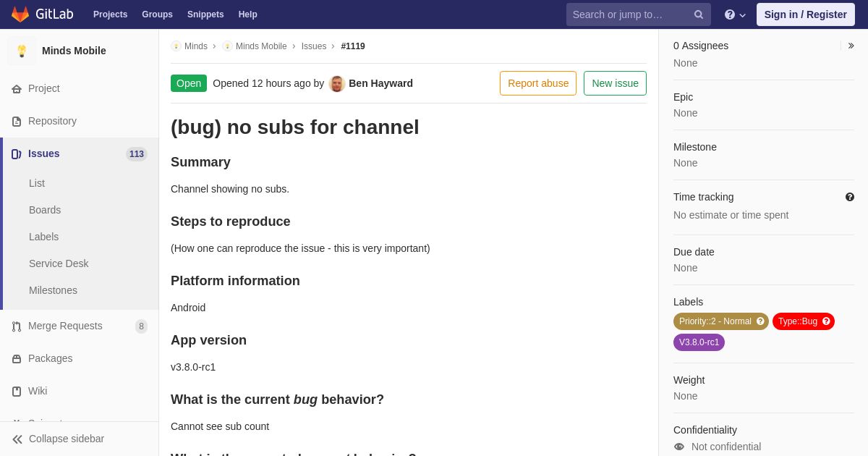Click the Time tracking help icon
This screenshot has height=456, width=868.
(x=850, y=197)
